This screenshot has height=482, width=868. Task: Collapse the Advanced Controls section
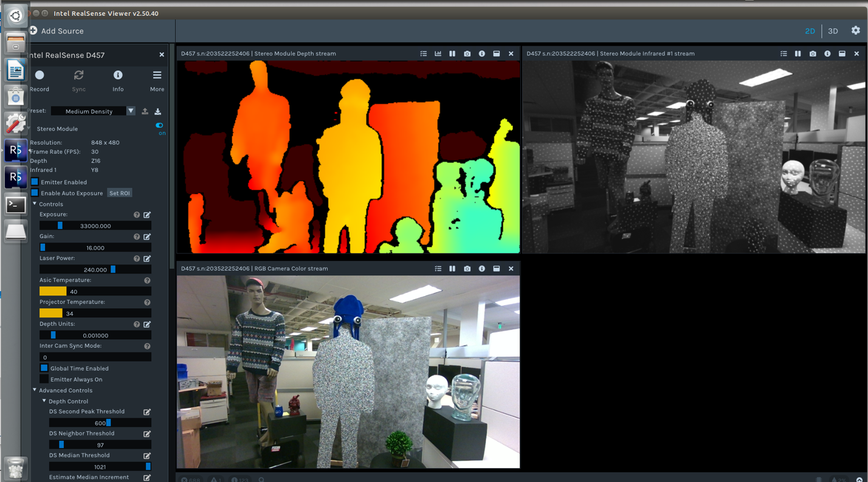click(35, 390)
